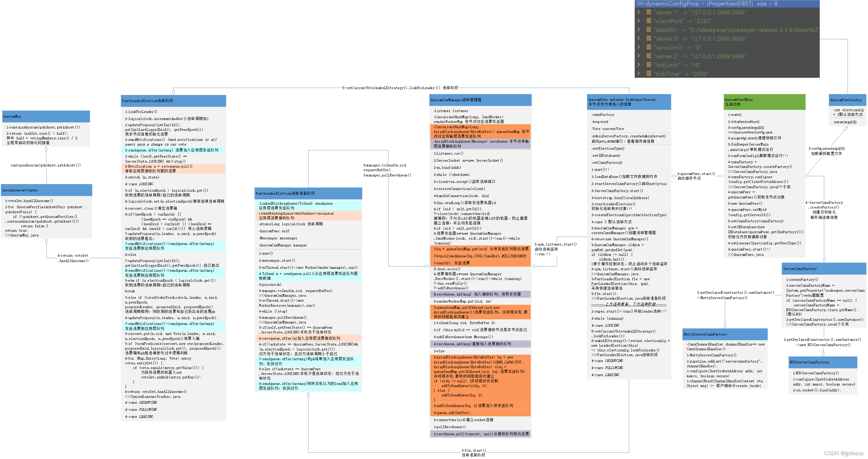Select the "syncLimit" -> "5" text
Screen dimensions: 868x459
(678, 47)
